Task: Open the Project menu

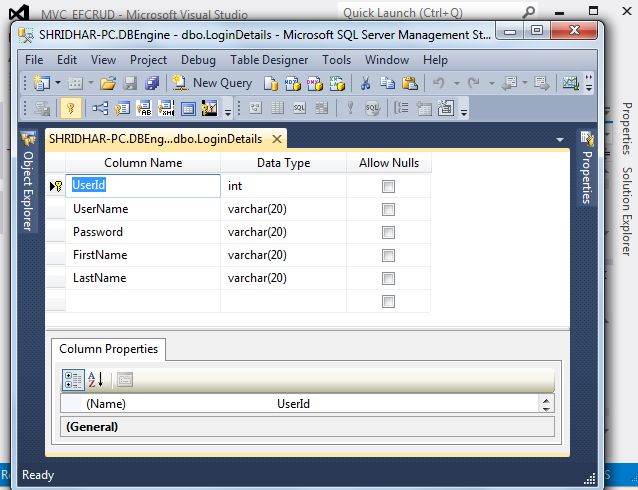Action: tap(149, 60)
